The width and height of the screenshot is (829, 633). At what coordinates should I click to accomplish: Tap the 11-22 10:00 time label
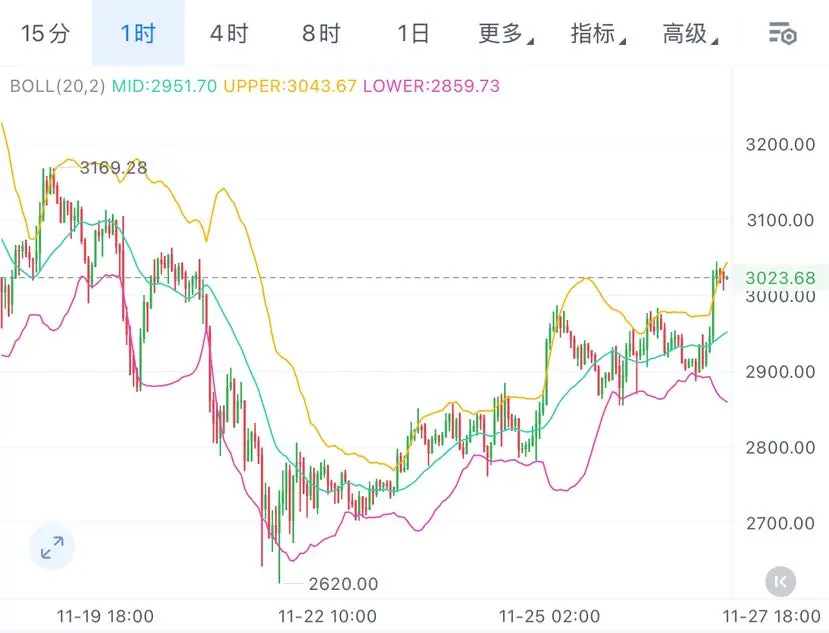click(x=327, y=616)
